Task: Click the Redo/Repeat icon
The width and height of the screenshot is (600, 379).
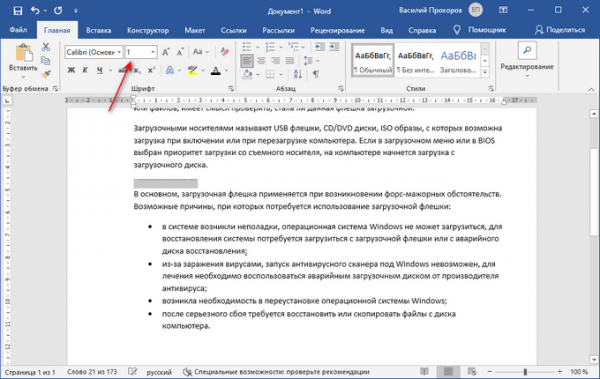Action: [58, 11]
